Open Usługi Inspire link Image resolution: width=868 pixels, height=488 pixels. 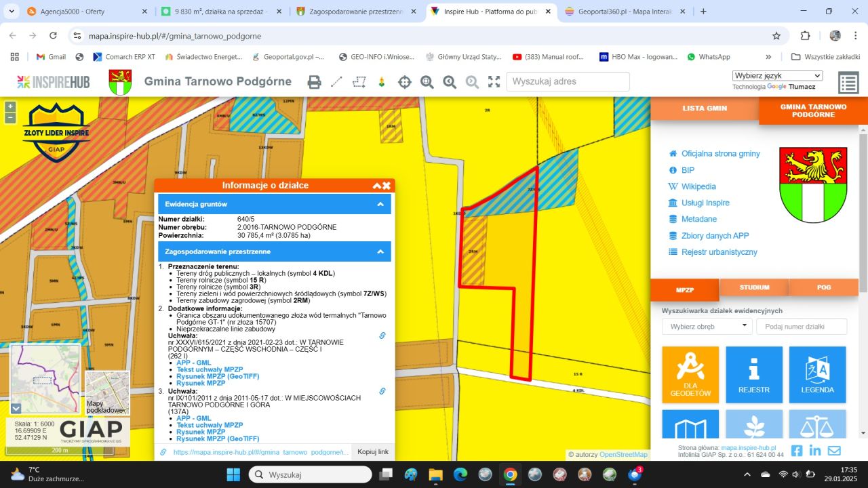point(705,203)
